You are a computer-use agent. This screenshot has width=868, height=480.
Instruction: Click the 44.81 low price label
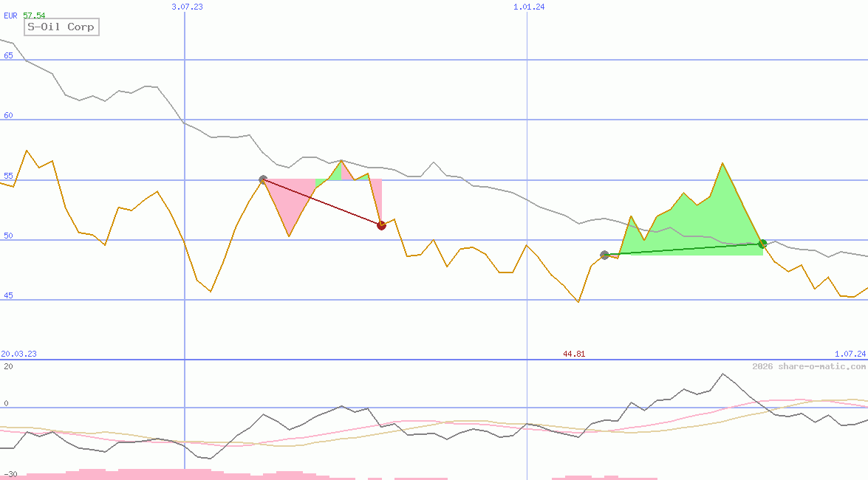[x=574, y=354]
